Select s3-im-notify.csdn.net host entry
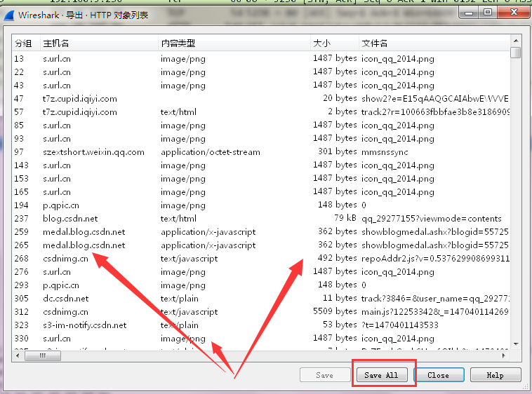Viewport: 532px width, 394px height. click(84, 325)
